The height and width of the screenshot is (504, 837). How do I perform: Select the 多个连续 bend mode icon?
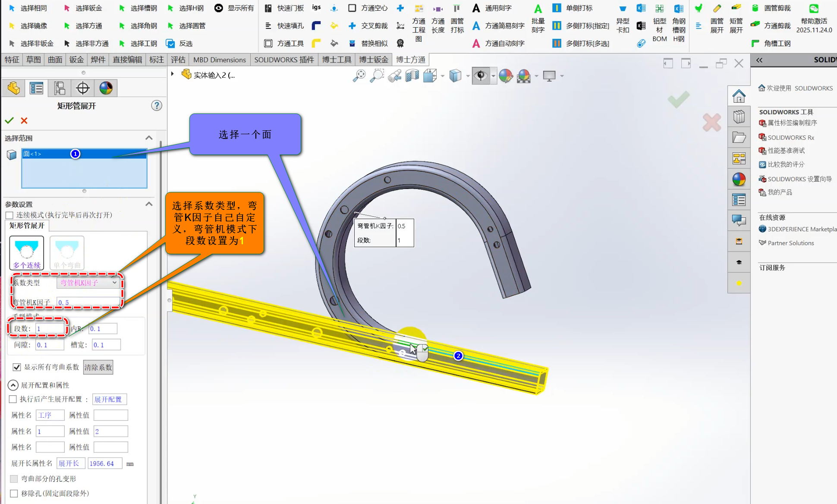[27, 253]
